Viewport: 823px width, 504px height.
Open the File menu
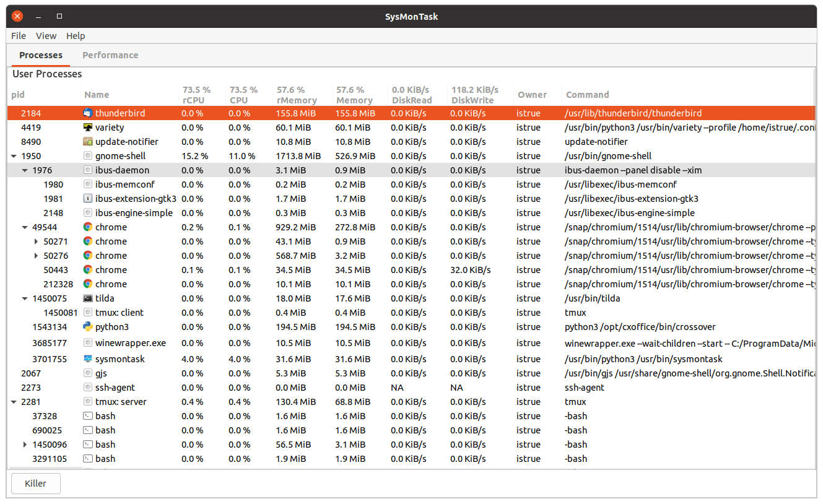pyautogui.click(x=19, y=36)
